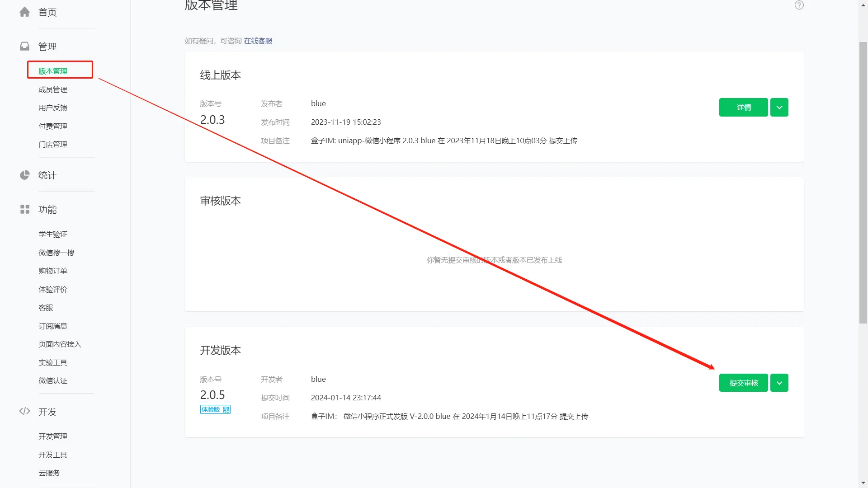This screenshot has height=488, width=868.
Task: Click the inbox icon next to 管理
Action: point(25,47)
